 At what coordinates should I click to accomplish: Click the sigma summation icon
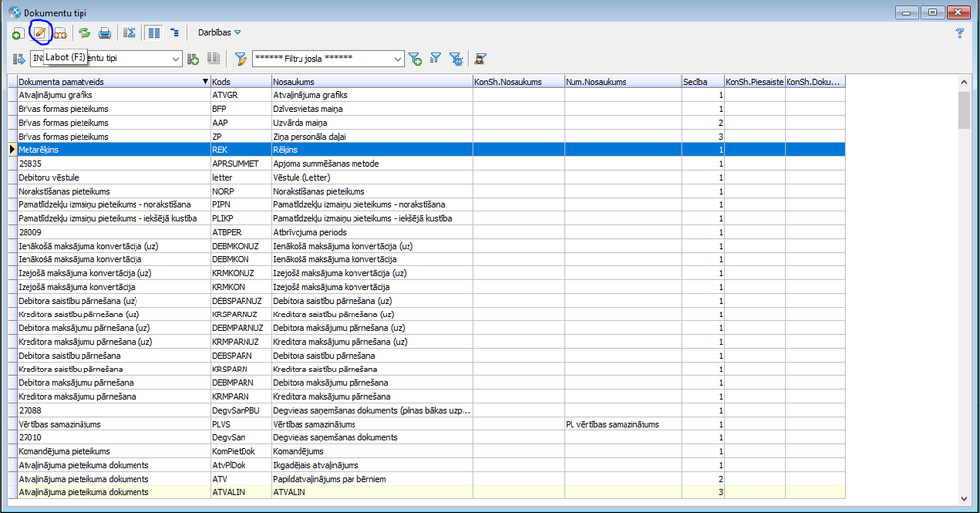[130, 33]
